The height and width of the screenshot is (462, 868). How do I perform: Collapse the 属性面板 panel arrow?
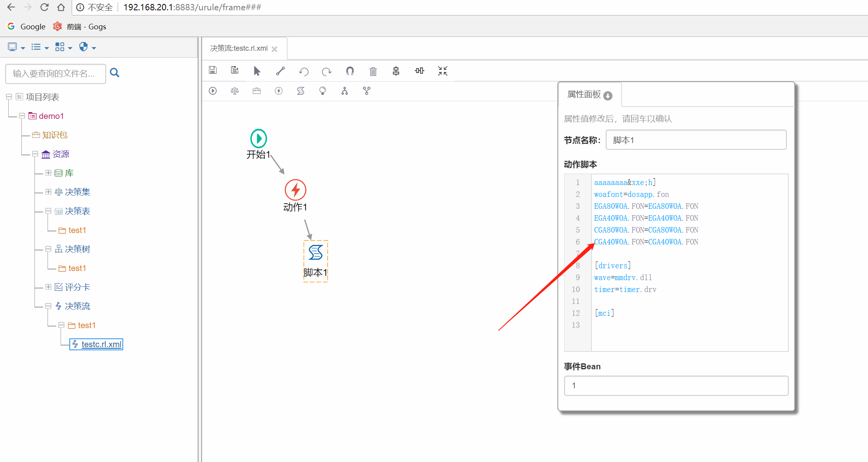pyautogui.click(x=608, y=95)
